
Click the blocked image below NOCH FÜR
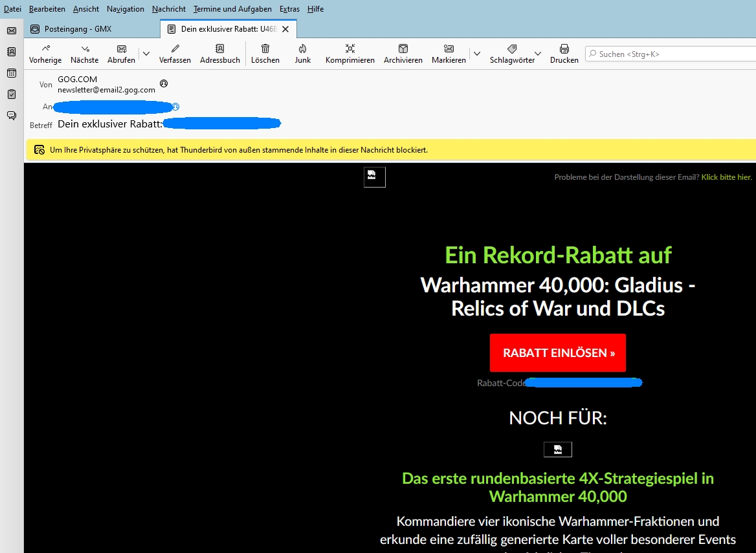[558, 450]
